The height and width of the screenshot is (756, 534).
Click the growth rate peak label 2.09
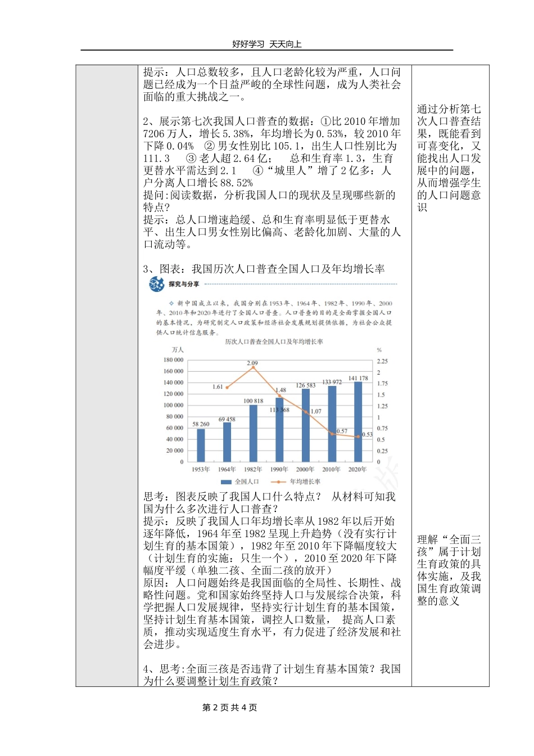point(252,363)
